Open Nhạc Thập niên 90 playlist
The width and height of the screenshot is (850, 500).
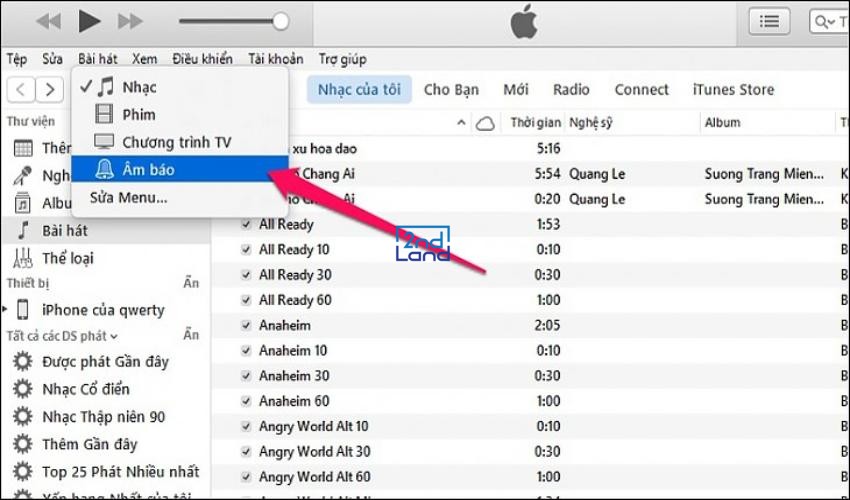tap(104, 416)
